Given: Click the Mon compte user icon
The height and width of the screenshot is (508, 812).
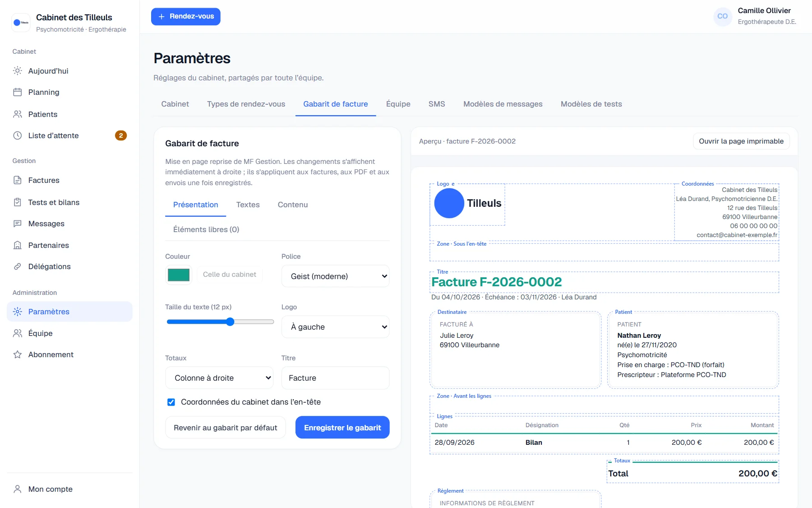Looking at the screenshot, I should pos(18,489).
